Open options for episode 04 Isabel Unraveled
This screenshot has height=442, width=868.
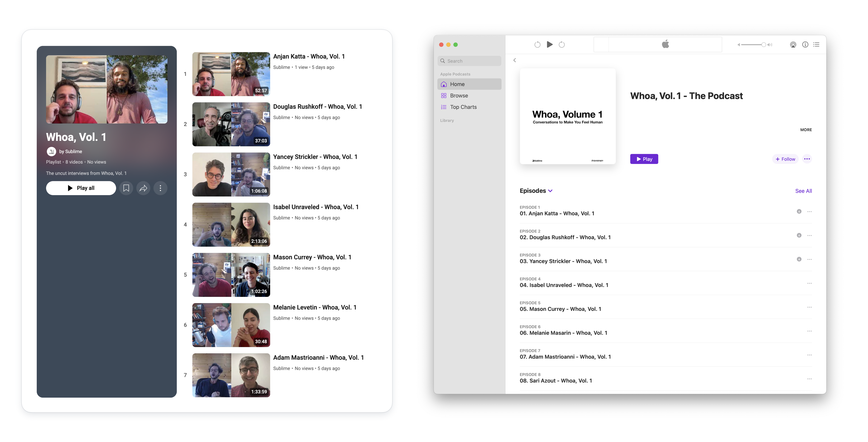[809, 283]
